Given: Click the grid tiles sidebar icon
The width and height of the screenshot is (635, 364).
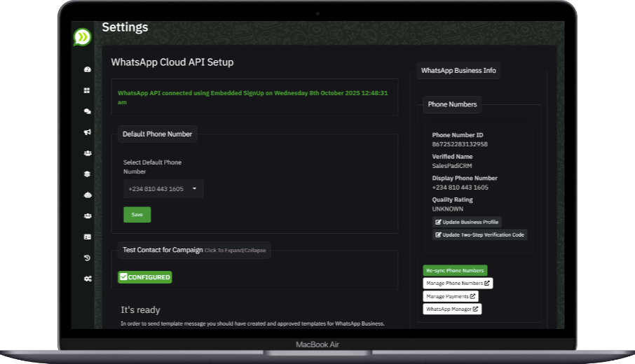Looking at the screenshot, I should (87, 90).
